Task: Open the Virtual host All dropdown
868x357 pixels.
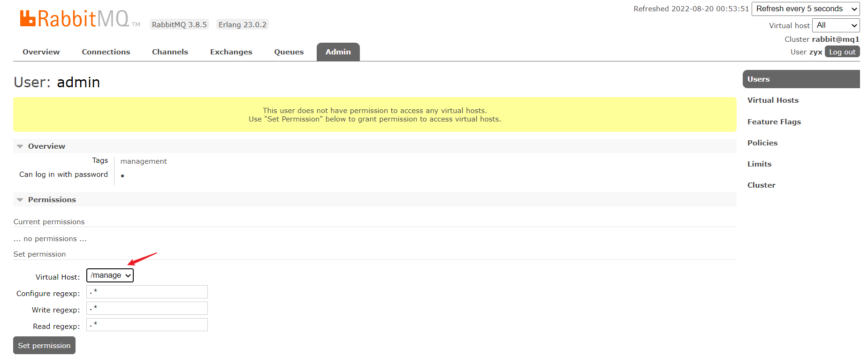Action: click(x=836, y=25)
